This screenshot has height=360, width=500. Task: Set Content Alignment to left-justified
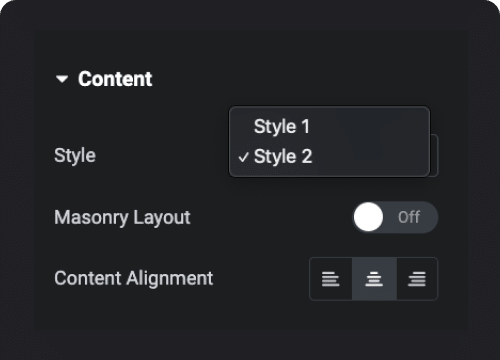pyautogui.click(x=331, y=279)
